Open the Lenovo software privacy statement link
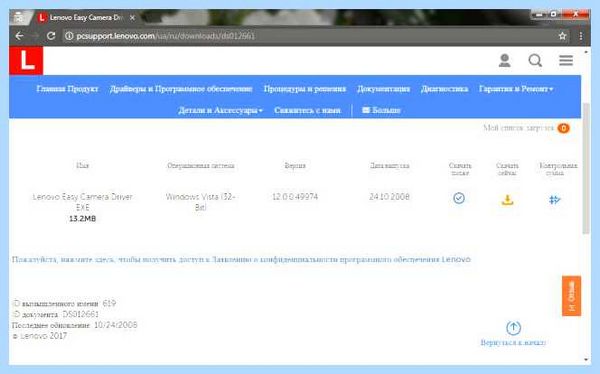The width and height of the screenshot is (600, 374). click(241, 260)
